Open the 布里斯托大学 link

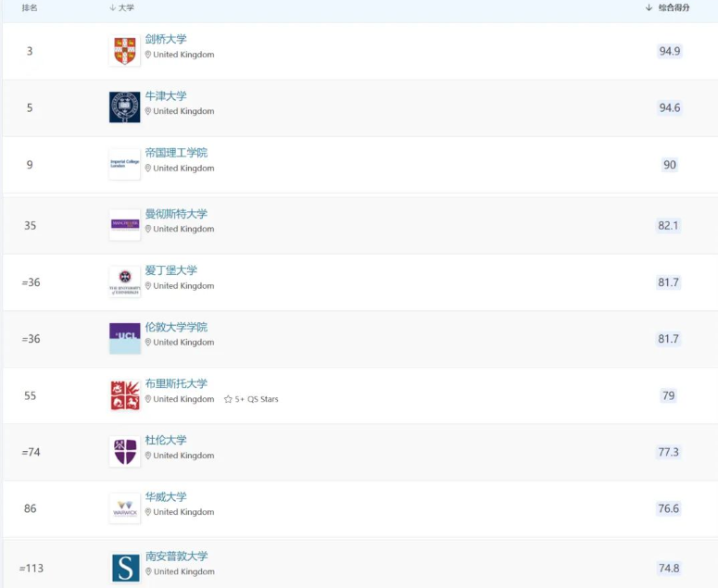(x=176, y=383)
